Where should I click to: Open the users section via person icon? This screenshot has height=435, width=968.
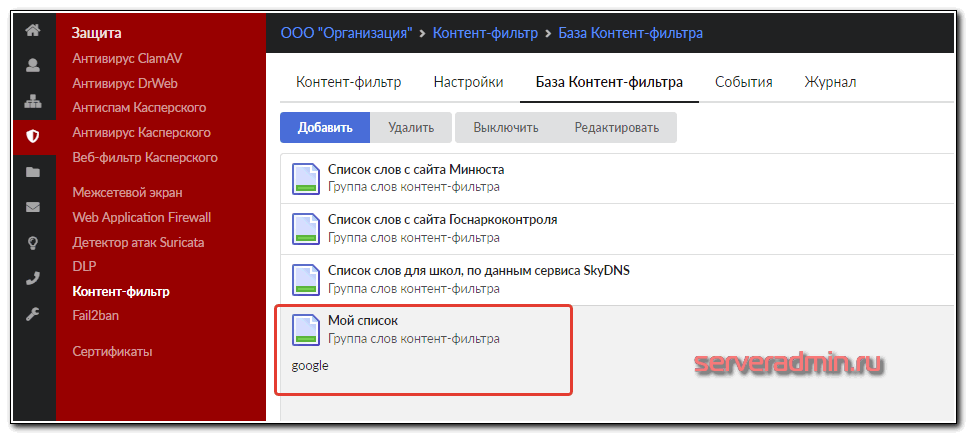coord(33,66)
